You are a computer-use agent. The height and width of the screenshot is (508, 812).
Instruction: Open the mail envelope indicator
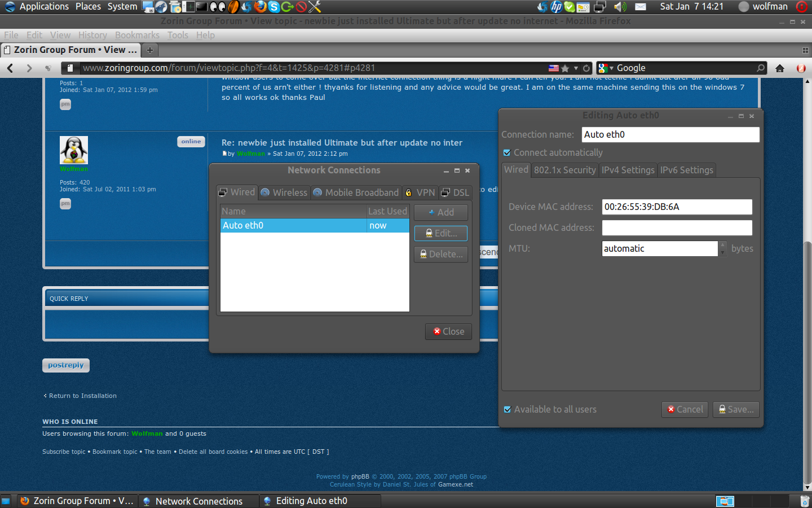(x=641, y=7)
